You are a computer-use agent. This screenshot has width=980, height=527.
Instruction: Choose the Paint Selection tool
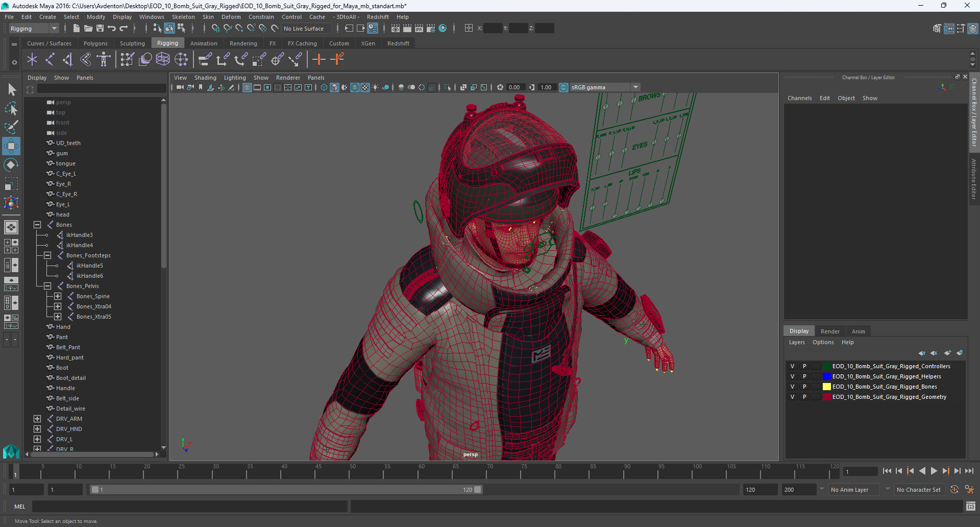point(11,127)
